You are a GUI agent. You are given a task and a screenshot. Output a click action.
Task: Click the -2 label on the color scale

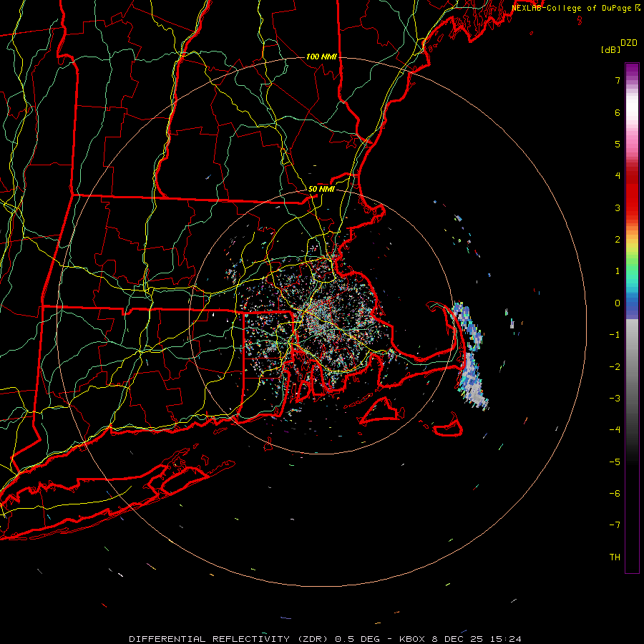[615, 366]
